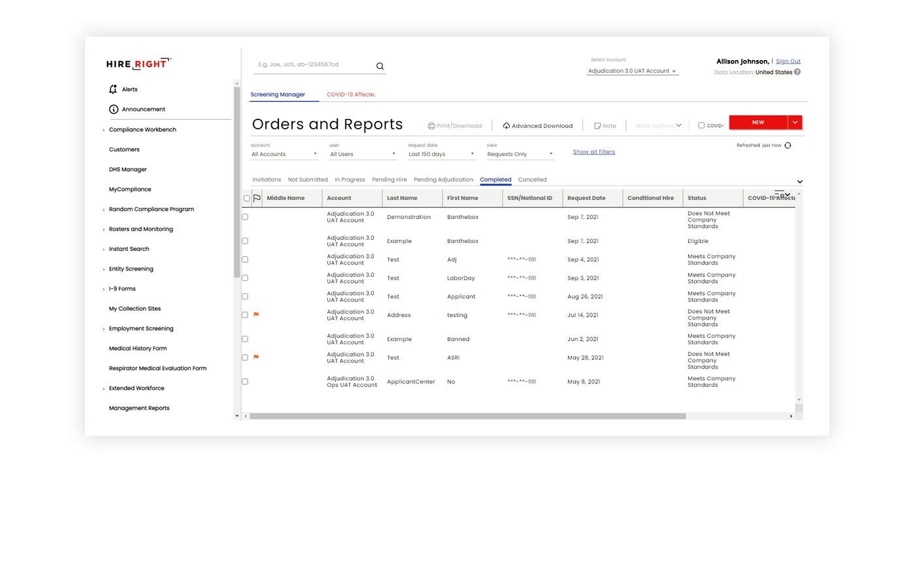Open Alerts bell icon in sidebar

coord(113,90)
